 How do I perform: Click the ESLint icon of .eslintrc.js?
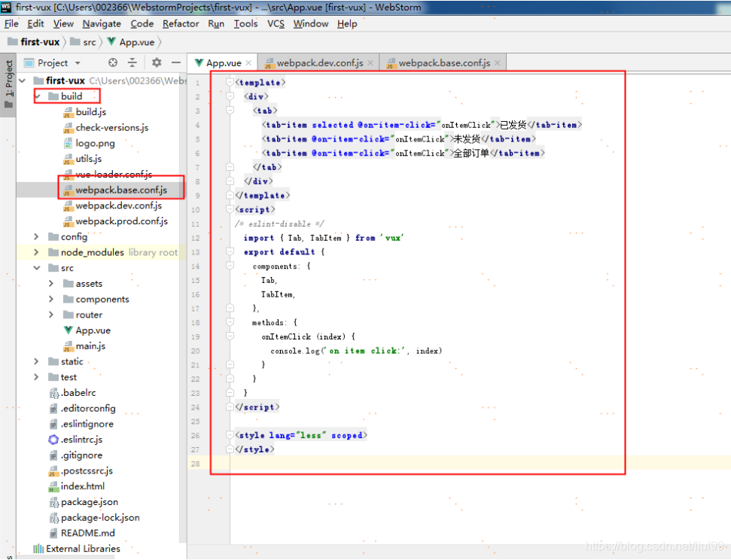pyautogui.click(x=53, y=440)
